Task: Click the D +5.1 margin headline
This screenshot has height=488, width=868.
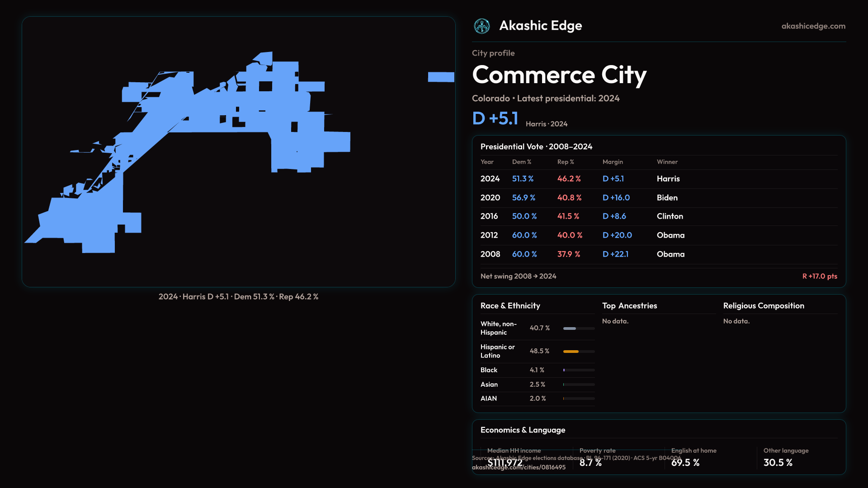Action: [x=495, y=118]
